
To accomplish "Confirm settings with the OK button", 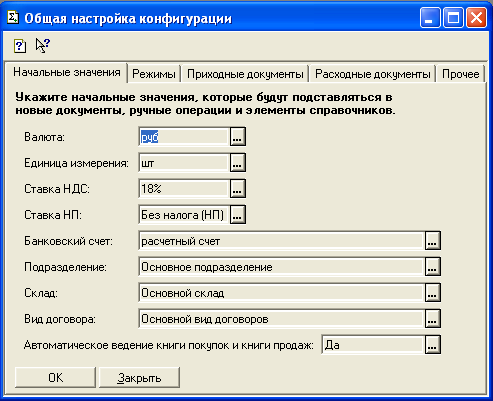I will coord(55,378).
